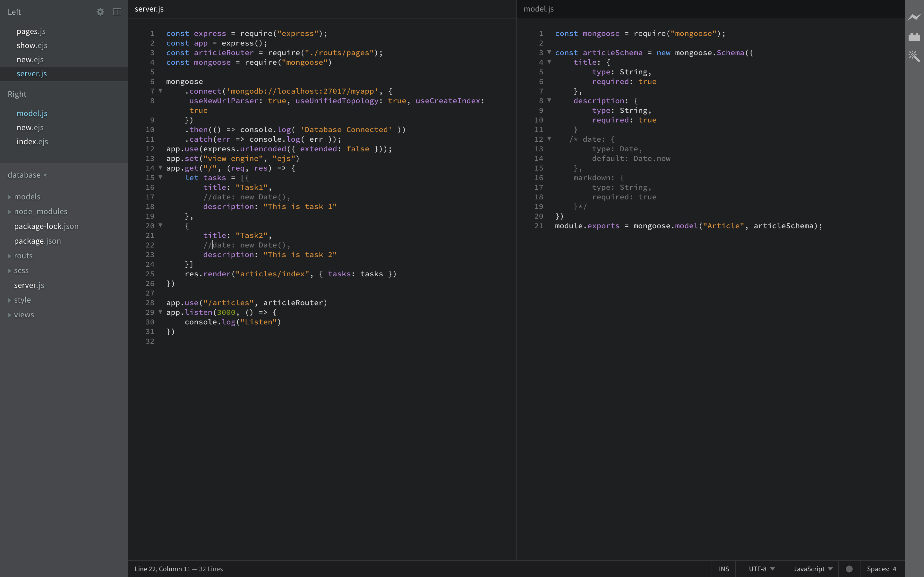Click the split view layout icon
Image resolution: width=924 pixels, height=577 pixels.
[117, 12]
